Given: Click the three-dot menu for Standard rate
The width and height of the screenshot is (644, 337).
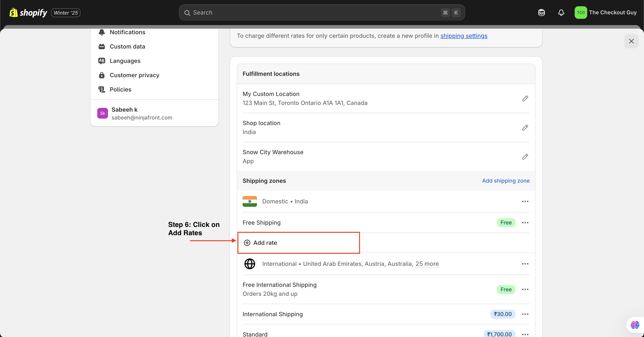Looking at the screenshot, I should point(525,334).
